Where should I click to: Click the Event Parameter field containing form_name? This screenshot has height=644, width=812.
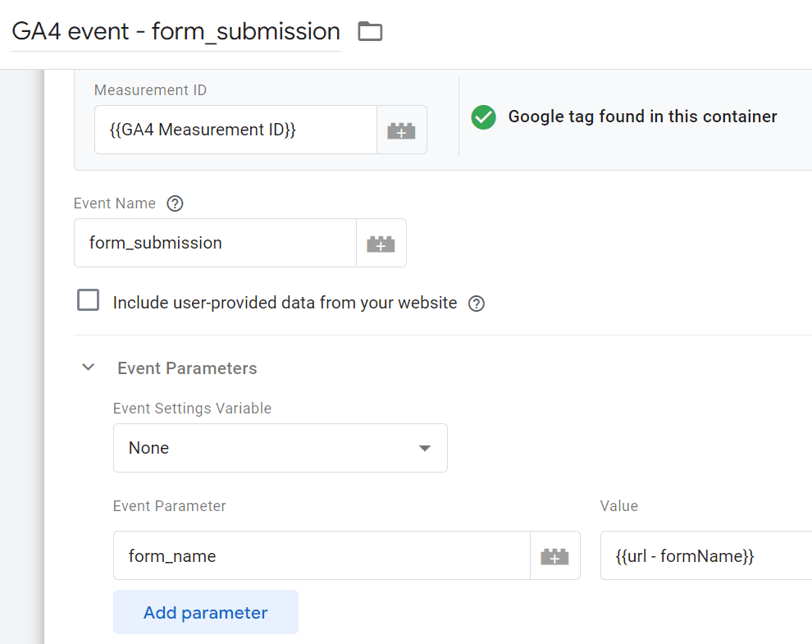pyautogui.click(x=322, y=556)
